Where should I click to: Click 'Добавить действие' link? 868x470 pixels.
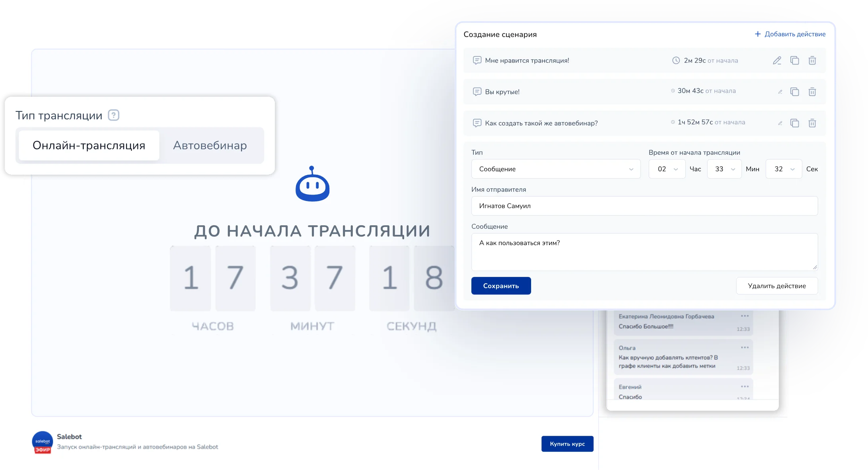[790, 34]
